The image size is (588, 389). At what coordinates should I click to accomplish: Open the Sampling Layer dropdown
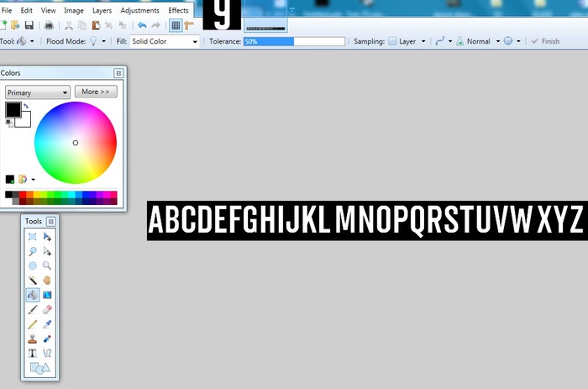click(423, 41)
